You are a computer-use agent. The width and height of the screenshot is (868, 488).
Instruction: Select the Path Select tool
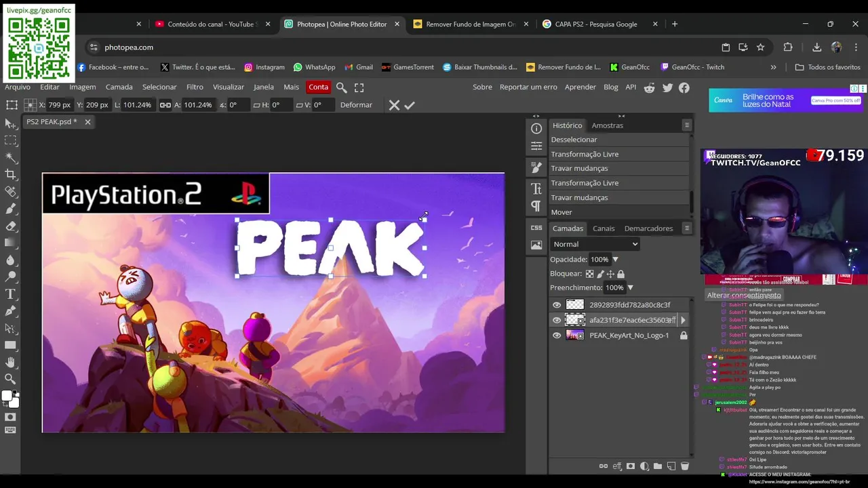pos(11,328)
